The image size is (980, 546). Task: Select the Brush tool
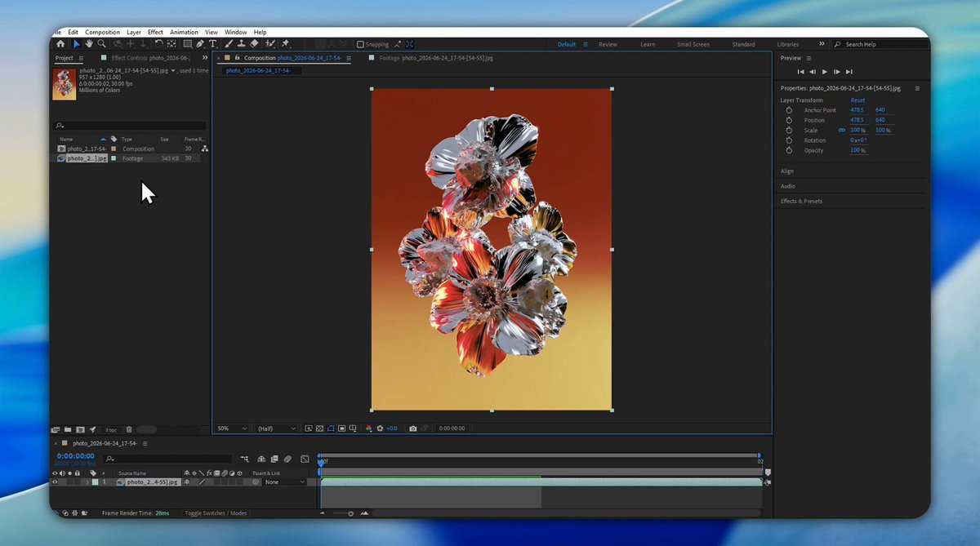click(x=228, y=44)
